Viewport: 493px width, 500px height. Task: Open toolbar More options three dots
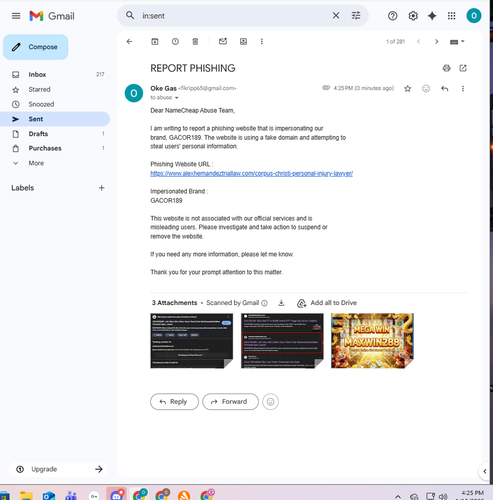262,41
